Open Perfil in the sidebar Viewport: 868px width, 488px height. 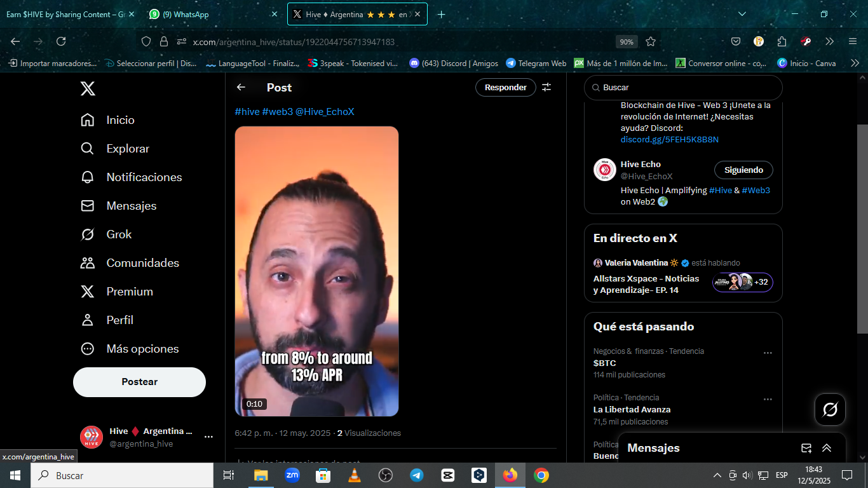[107, 320]
